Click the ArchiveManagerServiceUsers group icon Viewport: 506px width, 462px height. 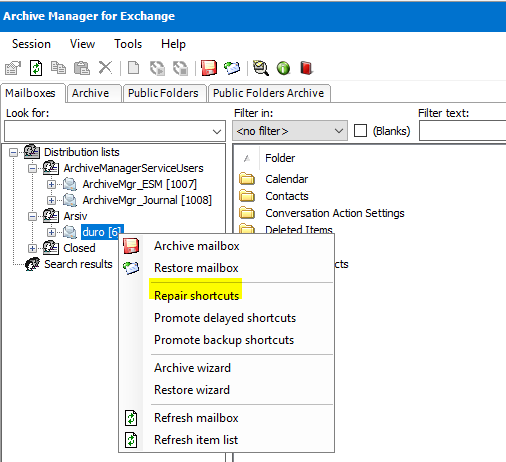tap(51, 168)
